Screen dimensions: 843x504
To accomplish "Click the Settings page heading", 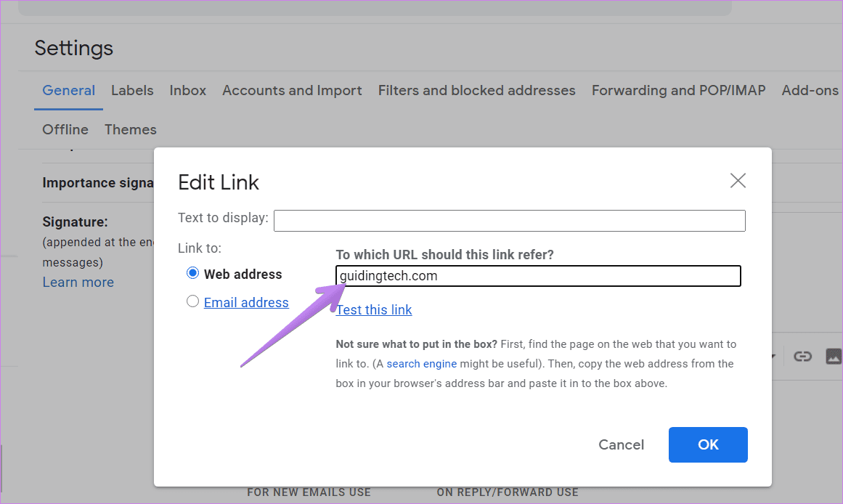I will point(73,49).
